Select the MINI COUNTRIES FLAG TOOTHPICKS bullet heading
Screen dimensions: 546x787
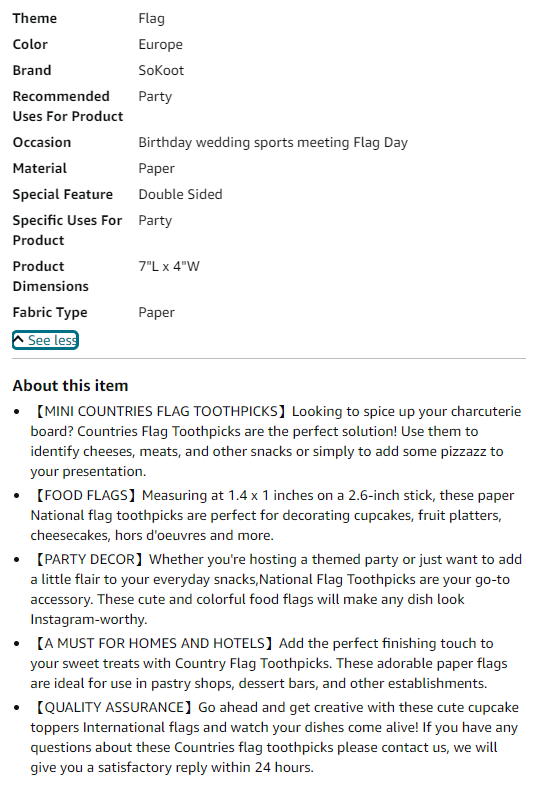click(160, 412)
